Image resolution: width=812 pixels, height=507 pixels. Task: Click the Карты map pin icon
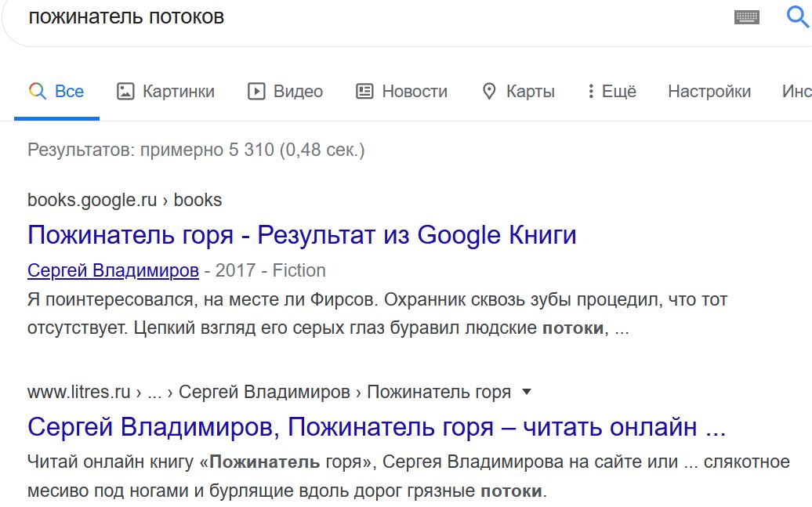point(489,92)
